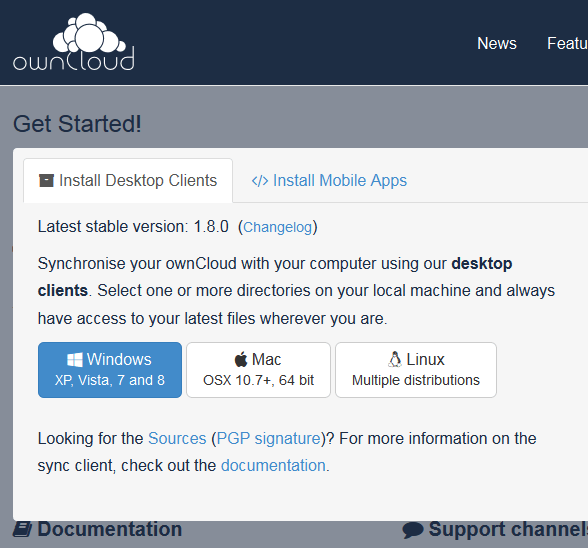Click the Documentation section heading
The width and height of the screenshot is (588, 548).
[x=110, y=529]
